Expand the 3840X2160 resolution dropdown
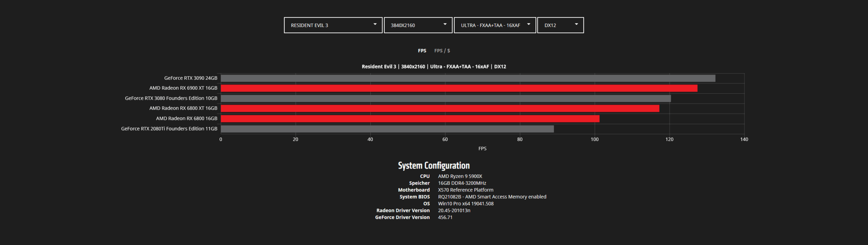This screenshot has height=245, width=868. 418,25
